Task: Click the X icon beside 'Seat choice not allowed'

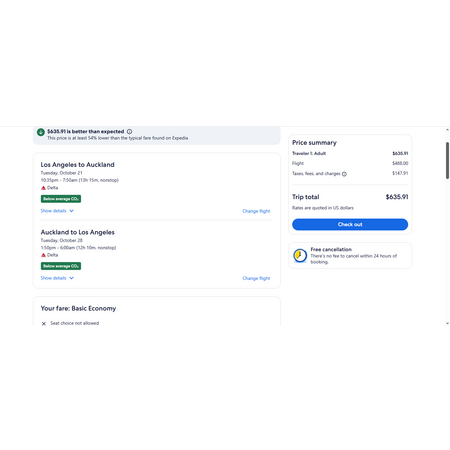Action: point(44,324)
